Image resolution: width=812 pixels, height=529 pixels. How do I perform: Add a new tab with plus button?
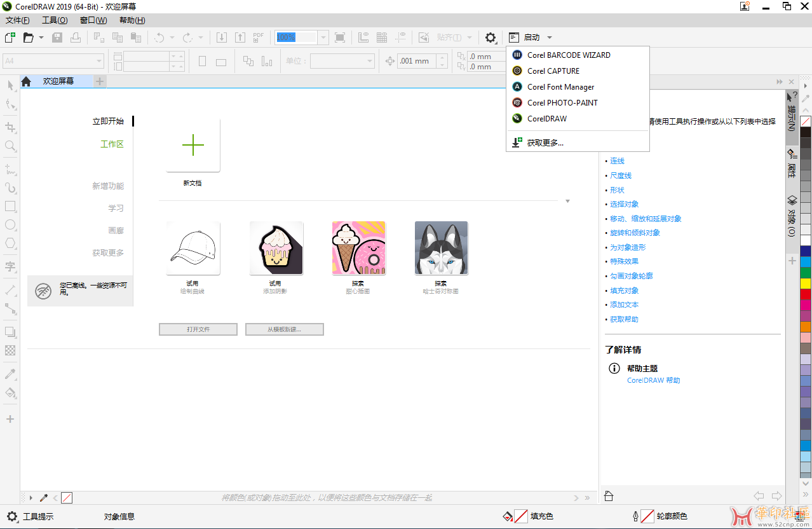(x=100, y=81)
